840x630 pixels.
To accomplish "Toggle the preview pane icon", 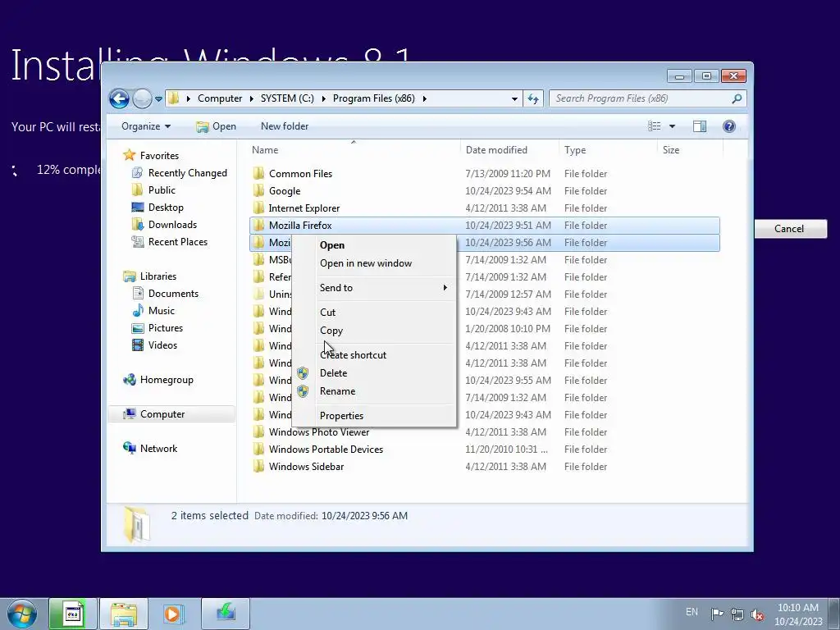I will 699,126.
